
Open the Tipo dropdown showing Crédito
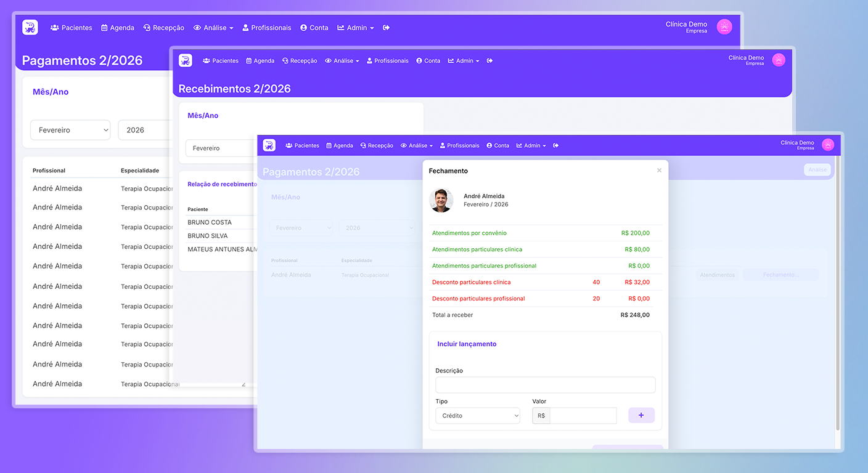click(x=478, y=416)
